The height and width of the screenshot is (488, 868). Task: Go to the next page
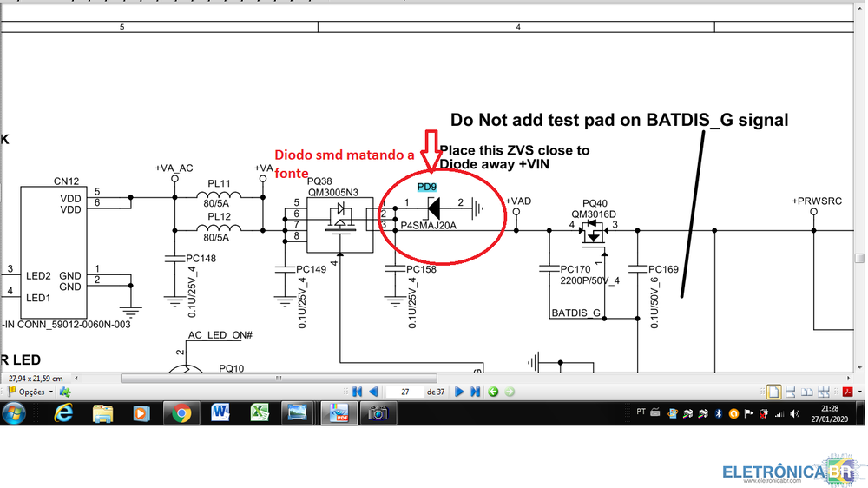click(x=459, y=392)
